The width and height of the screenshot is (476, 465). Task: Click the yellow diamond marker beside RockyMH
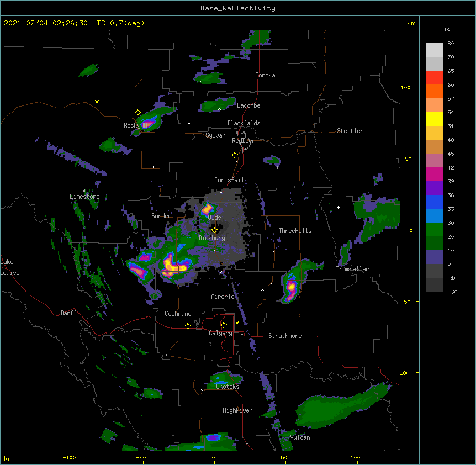137,113
